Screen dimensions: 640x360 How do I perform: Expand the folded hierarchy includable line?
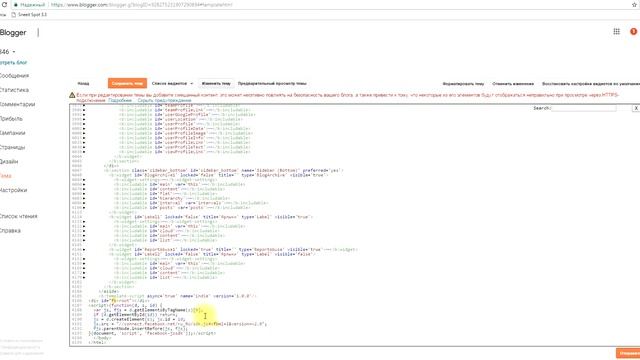coord(84,198)
